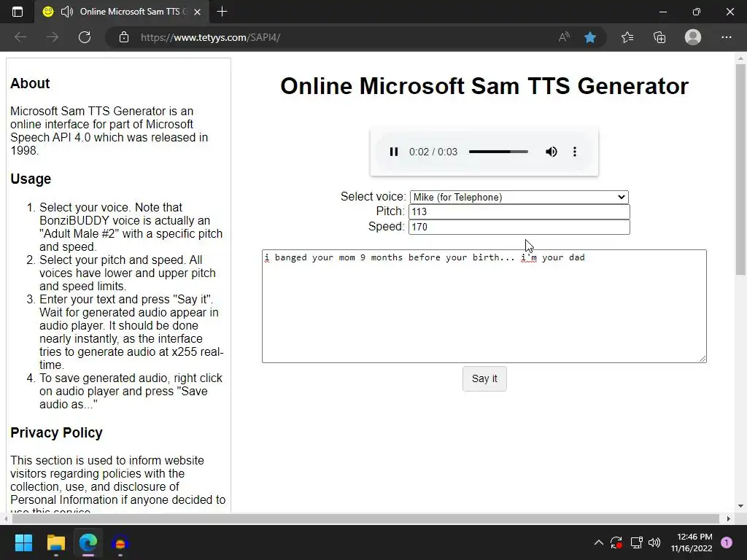Screen dimensions: 747x560
Task: Click the sync update tray icon
Action: (616, 542)
